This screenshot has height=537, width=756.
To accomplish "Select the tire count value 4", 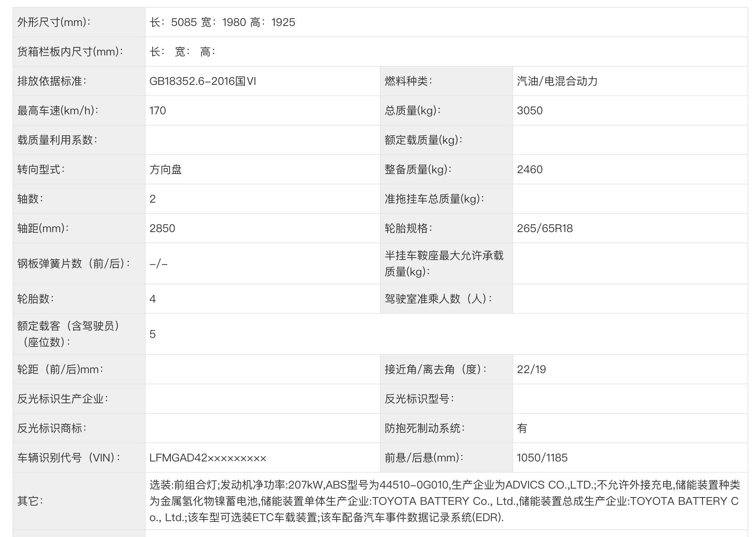I will point(153,299).
